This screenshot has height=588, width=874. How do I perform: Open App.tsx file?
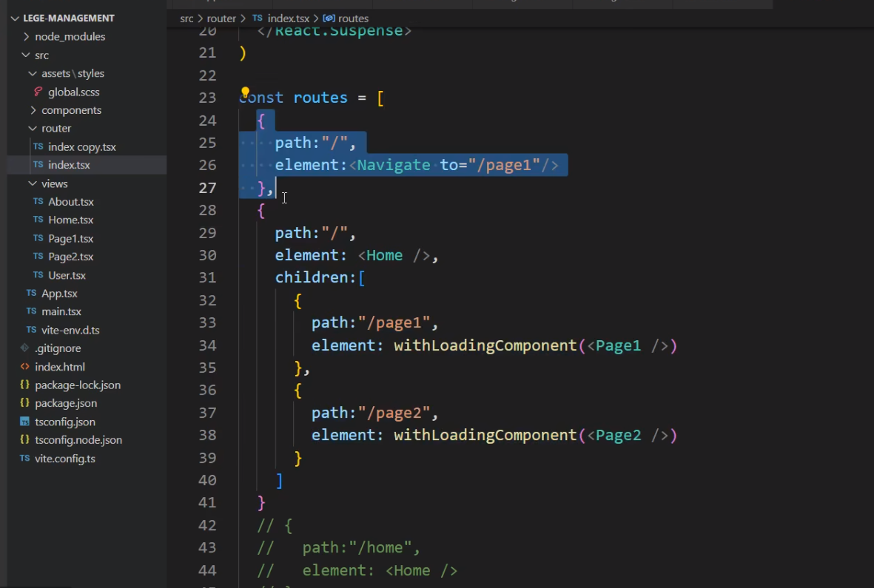[59, 294]
